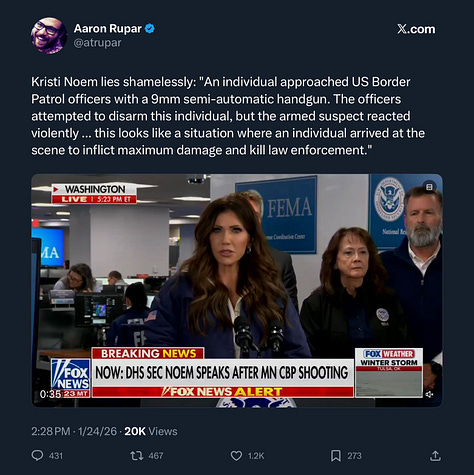Click the X.com logo
This screenshot has width=474, height=475.
tap(416, 29)
